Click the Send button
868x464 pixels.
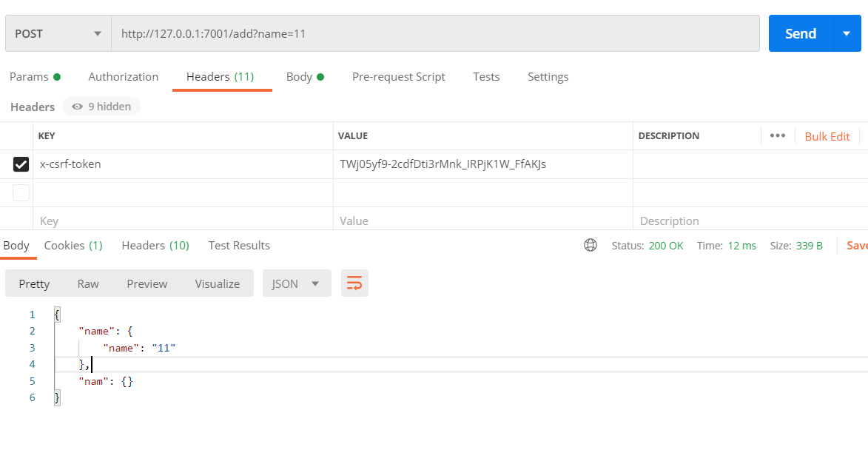pyautogui.click(x=799, y=33)
